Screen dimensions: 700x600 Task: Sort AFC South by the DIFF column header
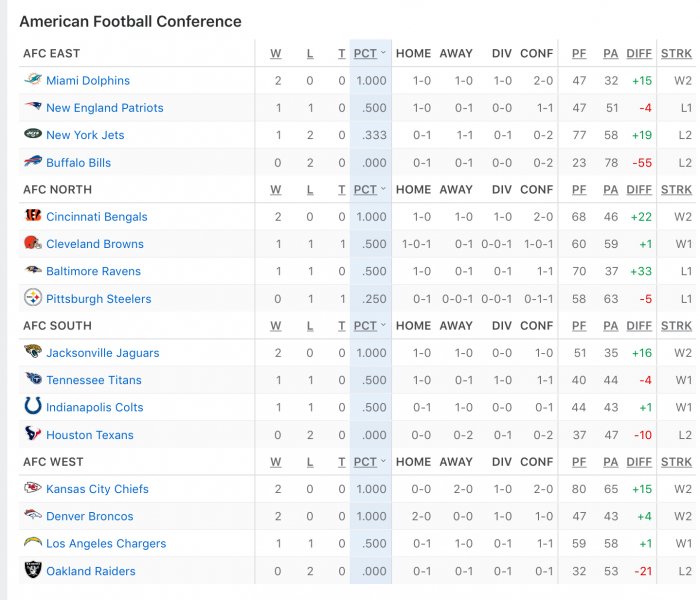639,326
